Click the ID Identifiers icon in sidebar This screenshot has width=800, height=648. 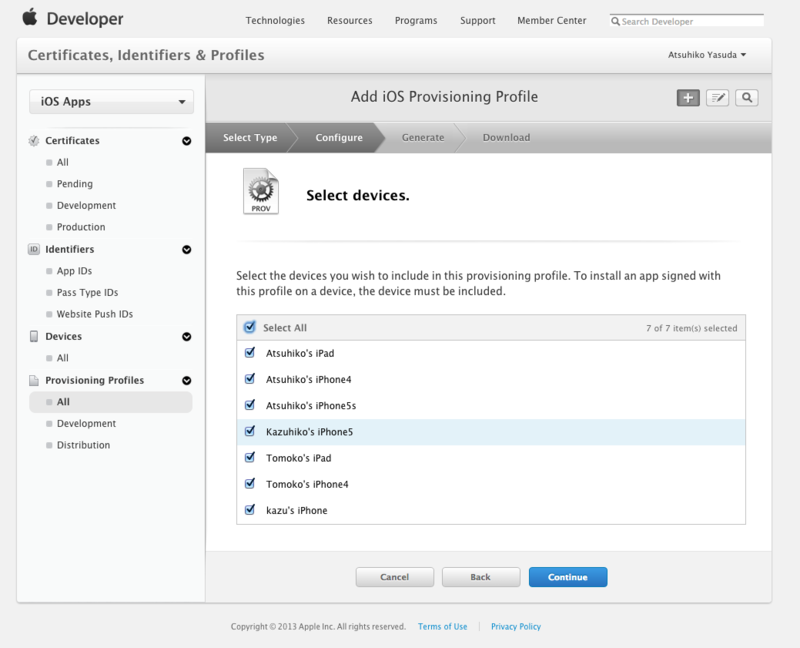point(34,249)
